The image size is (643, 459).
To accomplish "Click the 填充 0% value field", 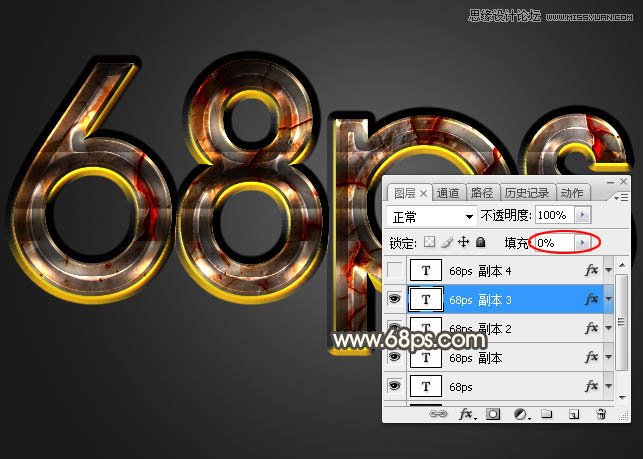I will tap(556, 243).
